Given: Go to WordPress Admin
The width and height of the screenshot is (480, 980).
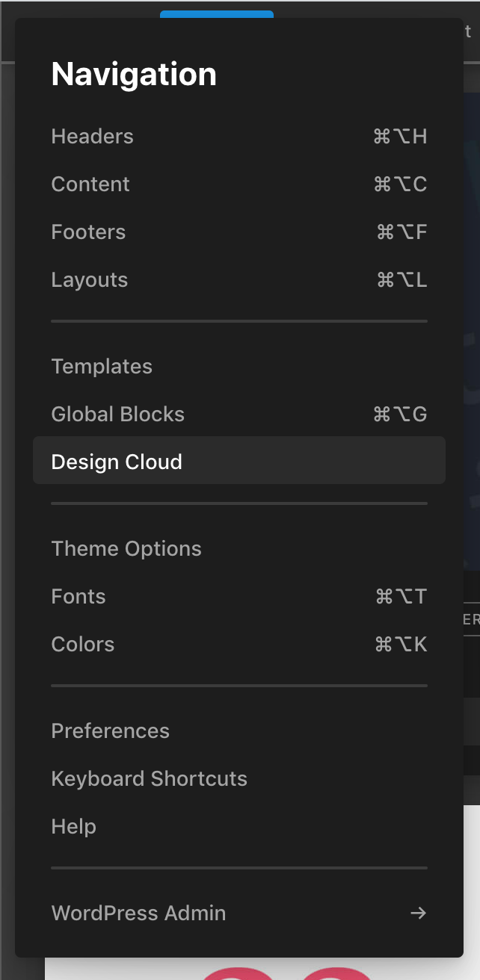Looking at the screenshot, I should tap(239, 914).
